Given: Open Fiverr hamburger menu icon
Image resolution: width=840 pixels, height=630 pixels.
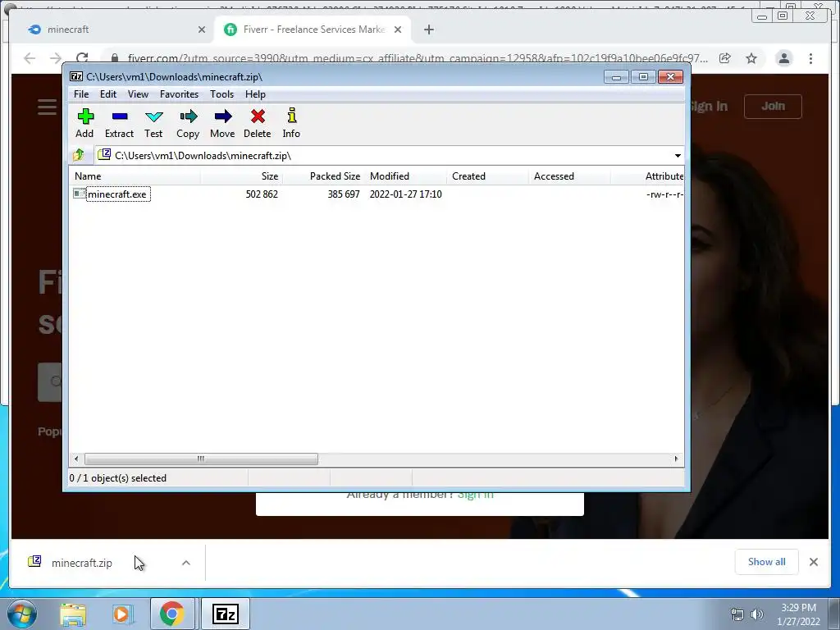Looking at the screenshot, I should [x=47, y=107].
